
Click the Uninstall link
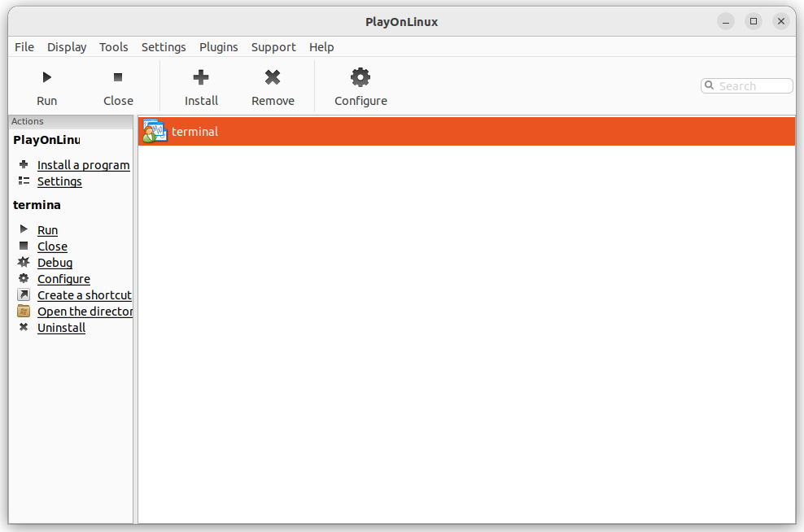point(62,328)
